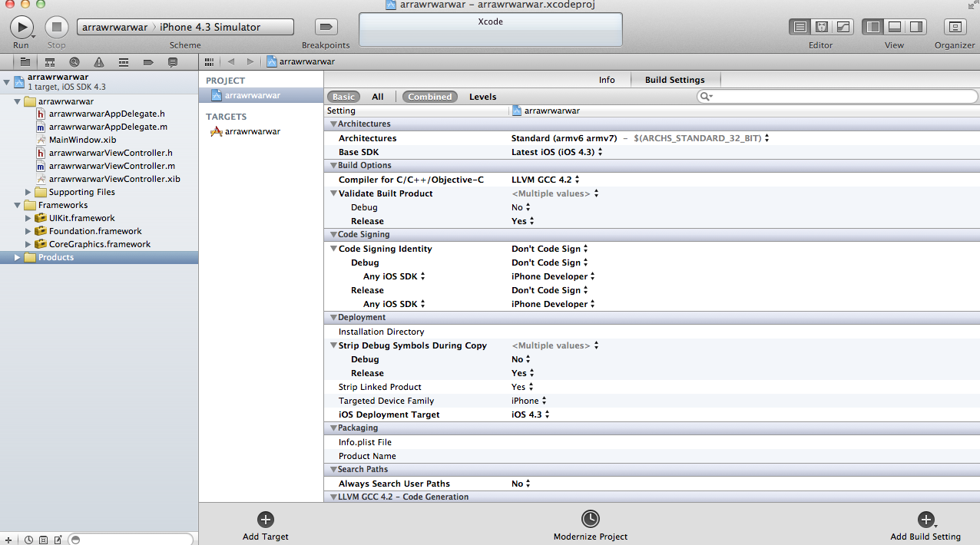Viewport: 980px width, 545px height.
Task: Expand the Supporting Files group
Action: 28,192
